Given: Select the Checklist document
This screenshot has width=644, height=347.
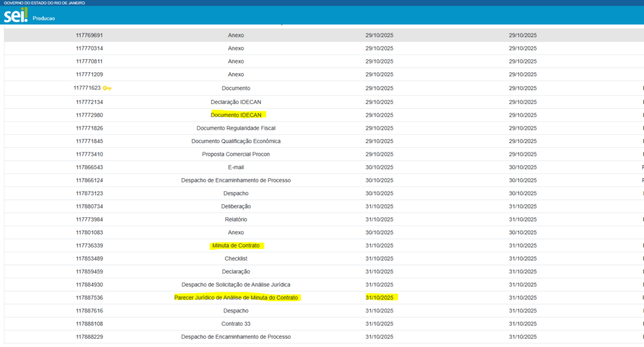Looking at the screenshot, I should tap(236, 259).
